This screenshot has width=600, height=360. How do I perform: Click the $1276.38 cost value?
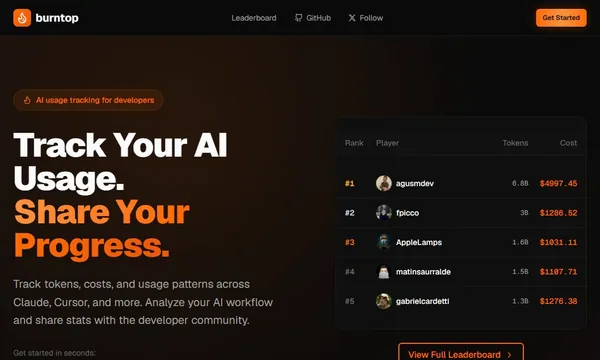[x=558, y=301]
